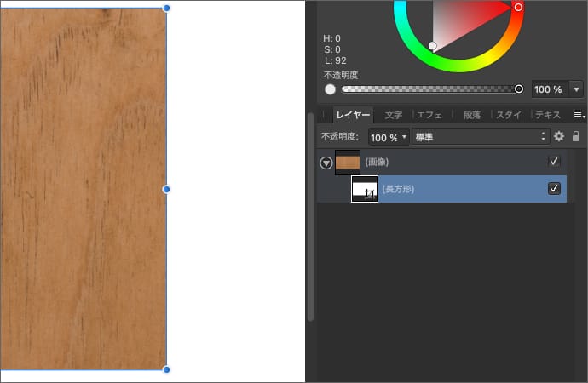Open the layer blend options gear icon
The image size is (588, 383).
(x=559, y=136)
